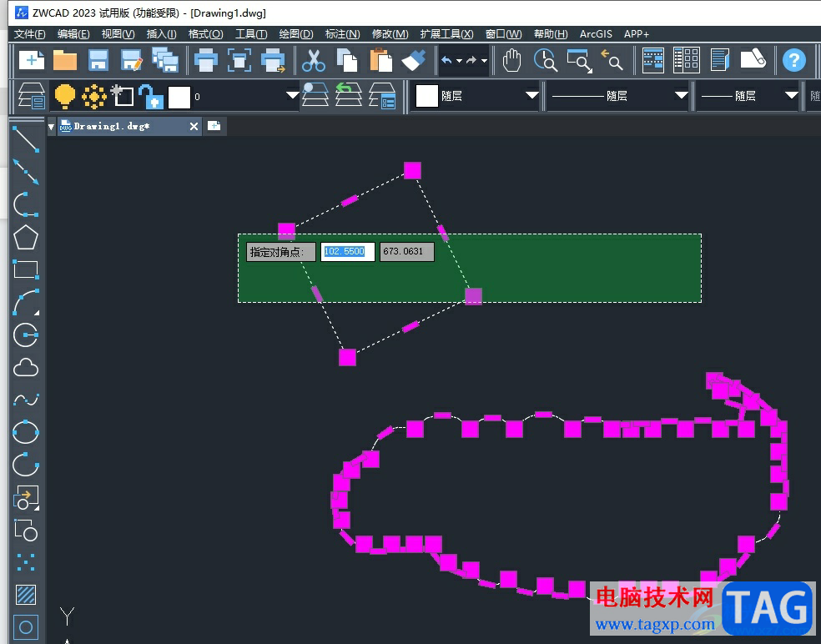Screen dimensions: 821x644
Task: Open the Tool Palettes icon
Action: pos(720,60)
